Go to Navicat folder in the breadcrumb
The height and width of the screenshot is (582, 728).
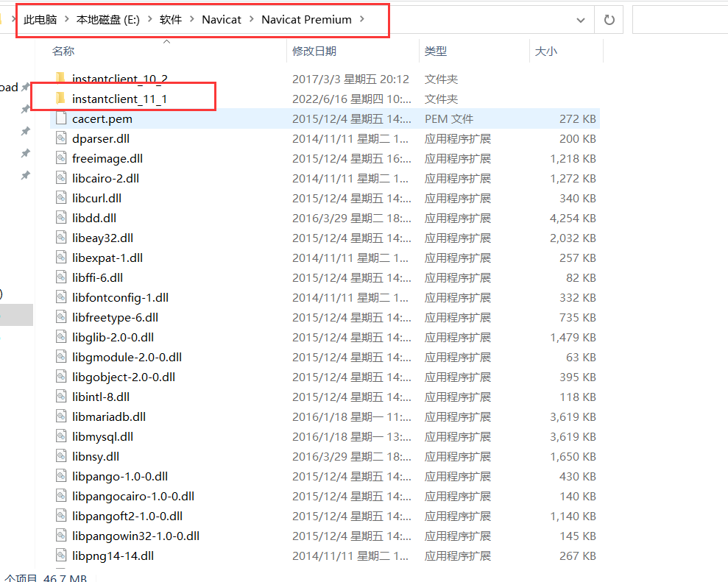point(222,19)
